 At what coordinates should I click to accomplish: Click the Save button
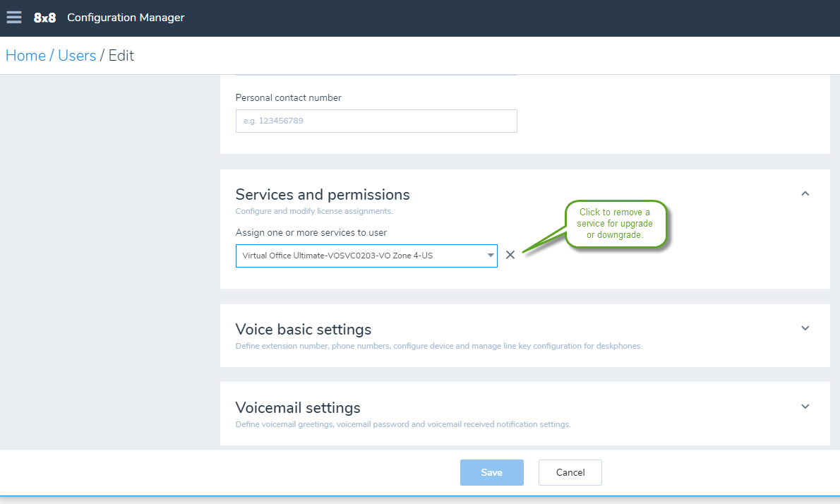492,472
